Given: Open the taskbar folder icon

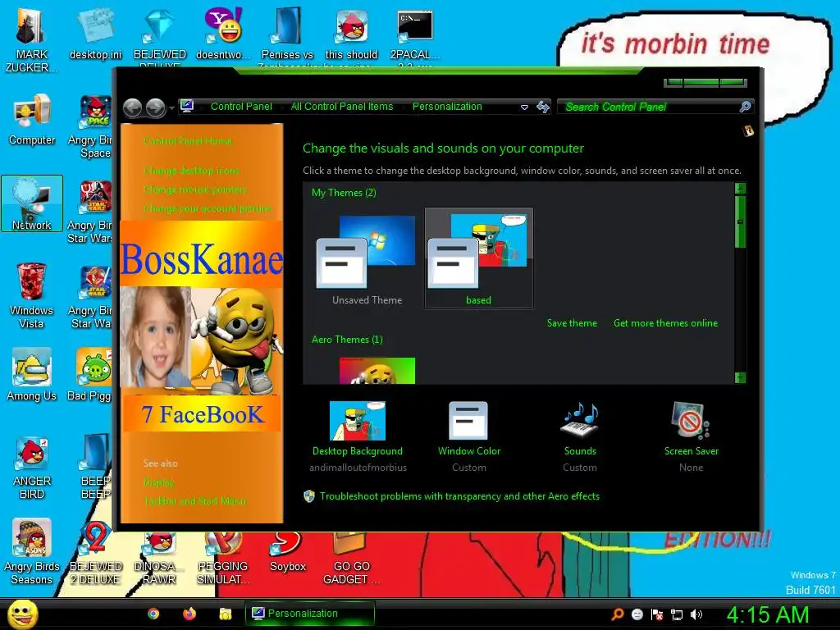Looking at the screenshot, I should [225, 614].
